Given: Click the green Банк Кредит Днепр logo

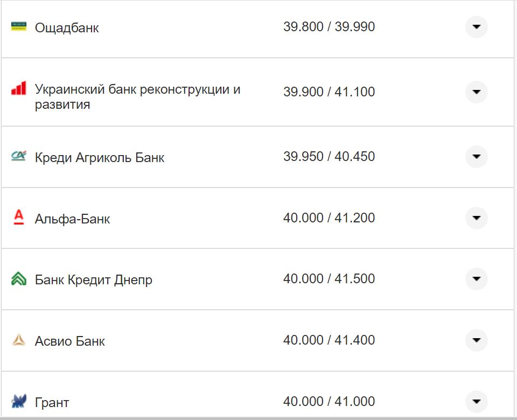Looking at the screenshot, I should click(18, 279).
